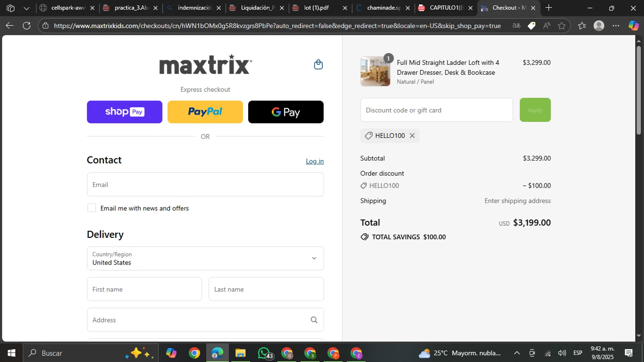Open Copilot from the taskbar
This screenshot has height=362, width=644.
[x=171, y=353]
